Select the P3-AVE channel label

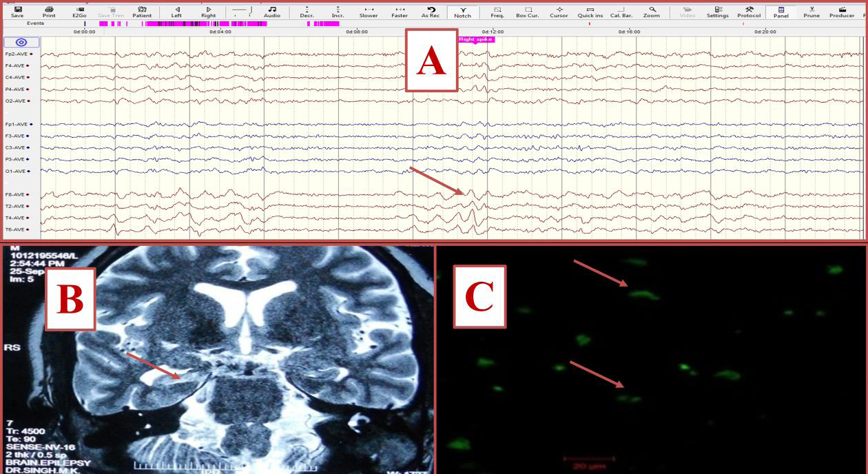pyautogui.click(x=17, y=159)
